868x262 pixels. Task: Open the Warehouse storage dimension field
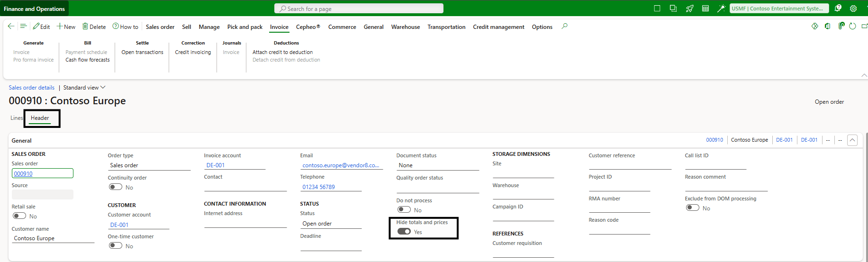coord(523,195)
